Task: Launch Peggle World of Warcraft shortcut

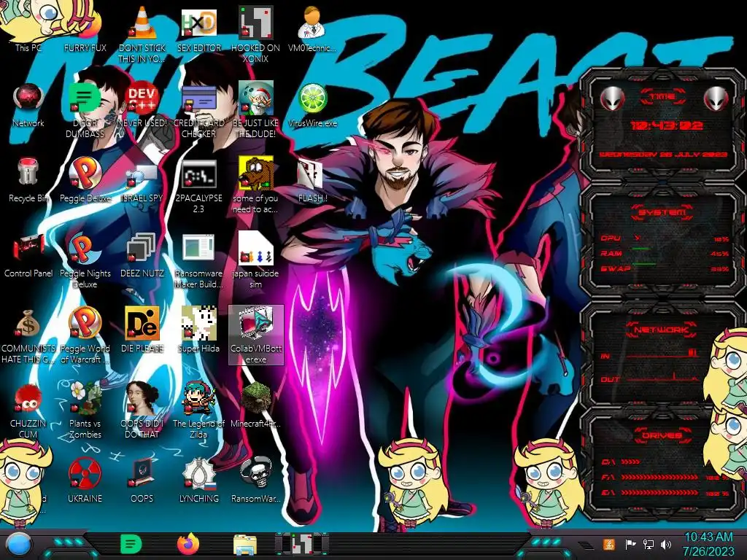Action: tap(85, 335)
